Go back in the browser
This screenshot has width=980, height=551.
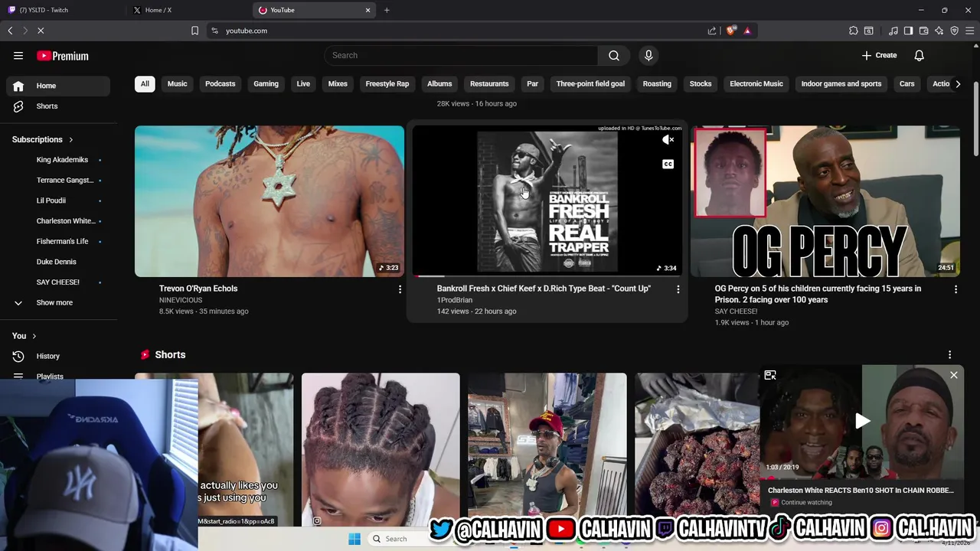click(x=10, y=31)
